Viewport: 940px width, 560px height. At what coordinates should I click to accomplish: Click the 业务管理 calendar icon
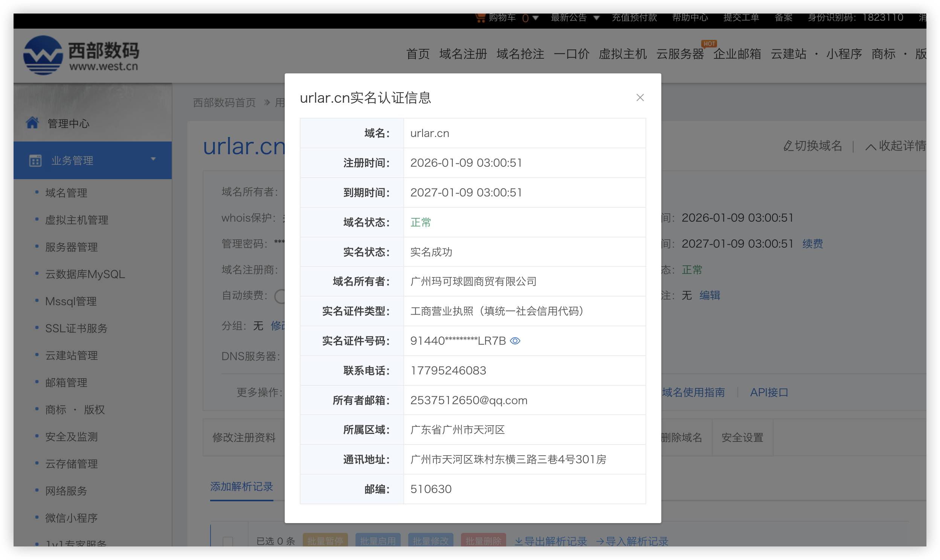35,160
